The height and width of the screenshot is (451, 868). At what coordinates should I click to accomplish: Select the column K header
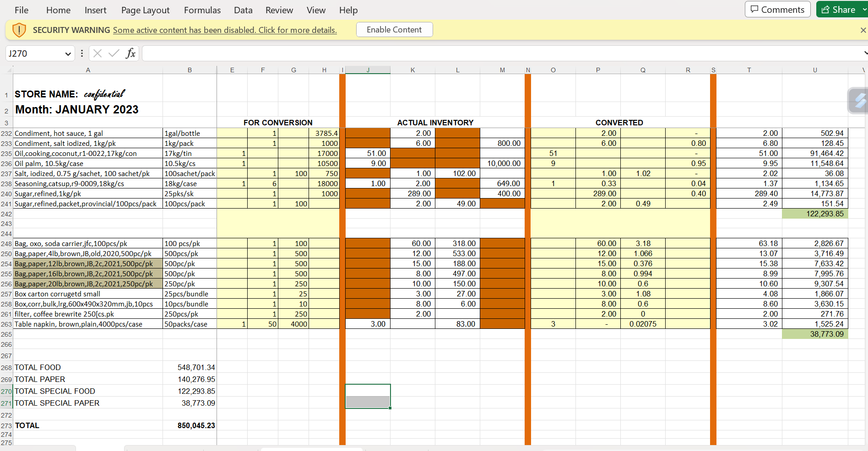click(412, 70)
